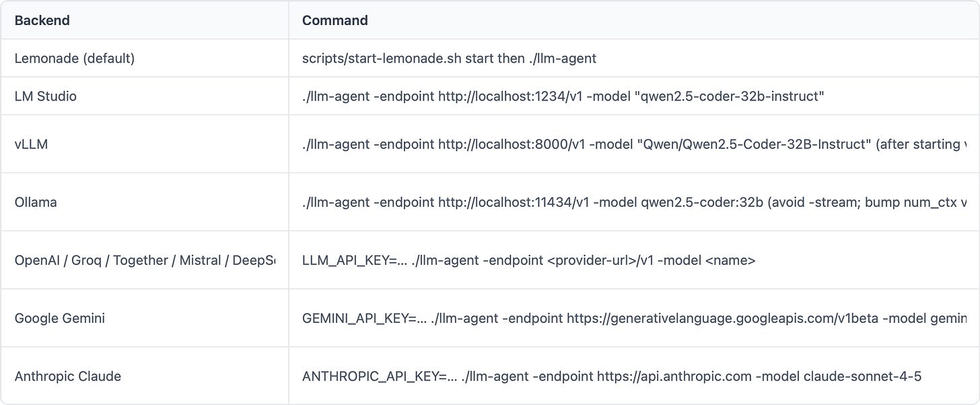Click the localhost:1234 LM Studio command

point(563,96)
